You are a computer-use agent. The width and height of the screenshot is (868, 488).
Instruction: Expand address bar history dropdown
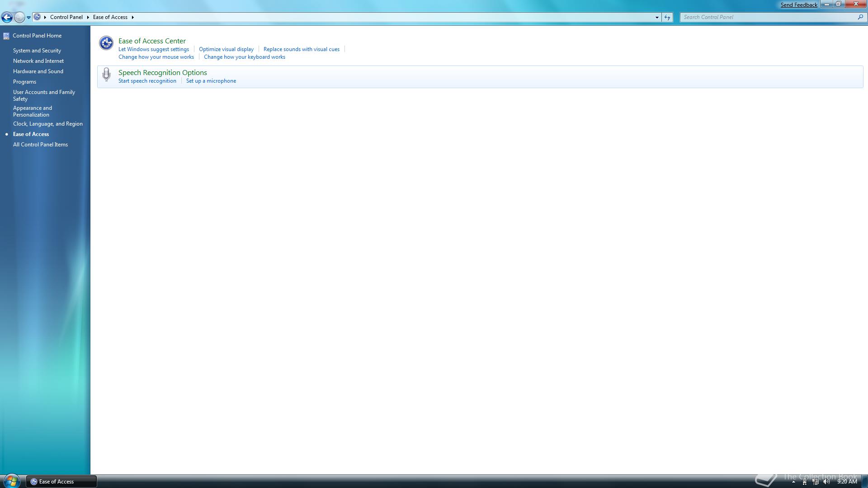[657, 17]
